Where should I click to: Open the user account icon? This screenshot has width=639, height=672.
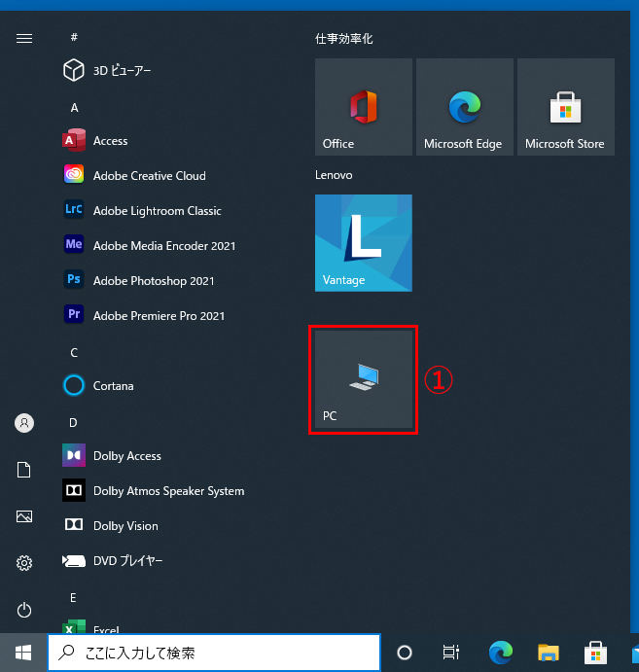[x=24, y=423]
